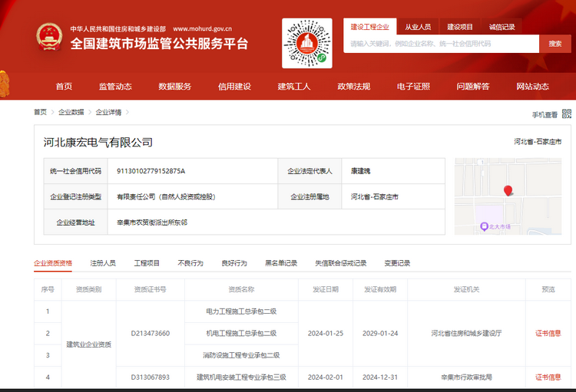
Task: Open the mini-program QR code image
Action: (x=307, y=43)
